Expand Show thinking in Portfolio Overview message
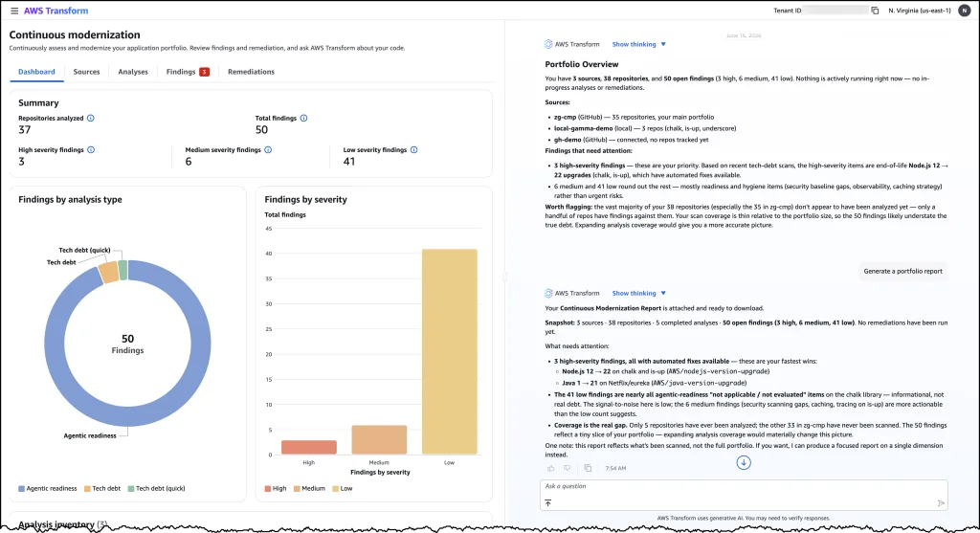980x533 pixels. pos(638,44)
